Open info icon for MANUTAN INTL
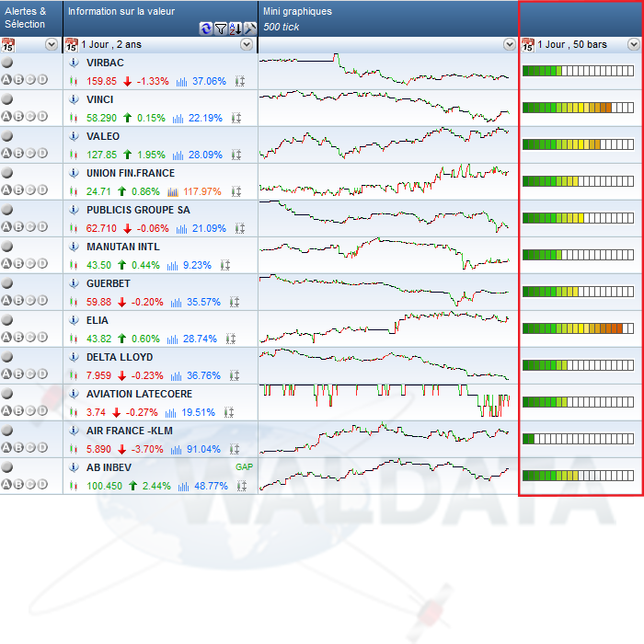 tap(74, 247)
